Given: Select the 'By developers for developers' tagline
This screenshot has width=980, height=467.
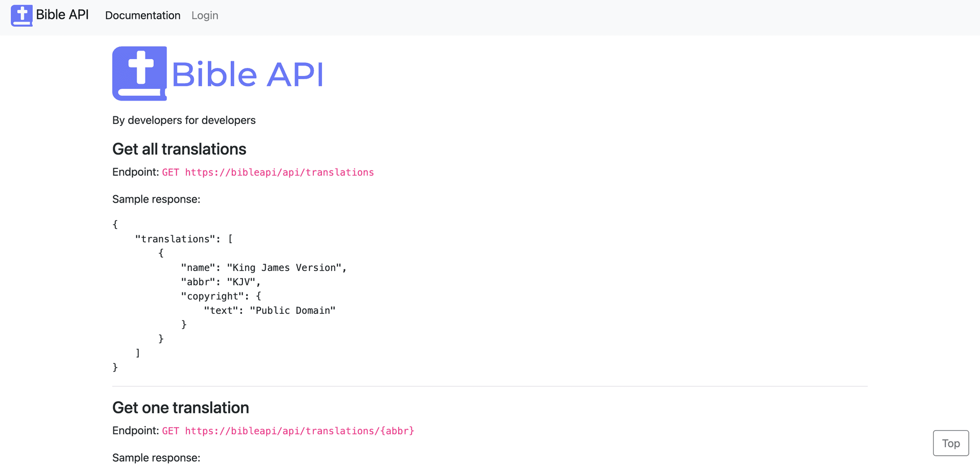Looking at the screenshot, I should click(x=184, y=120).
